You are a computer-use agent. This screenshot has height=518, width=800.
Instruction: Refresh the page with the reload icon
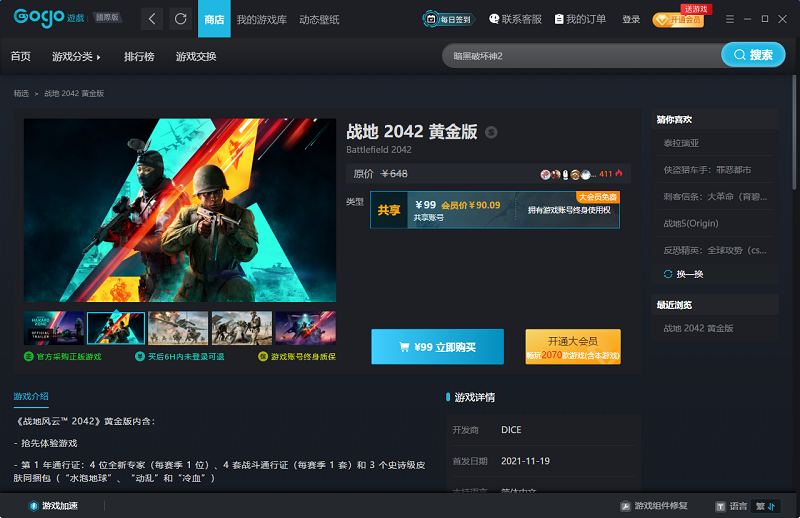[181, 19]
